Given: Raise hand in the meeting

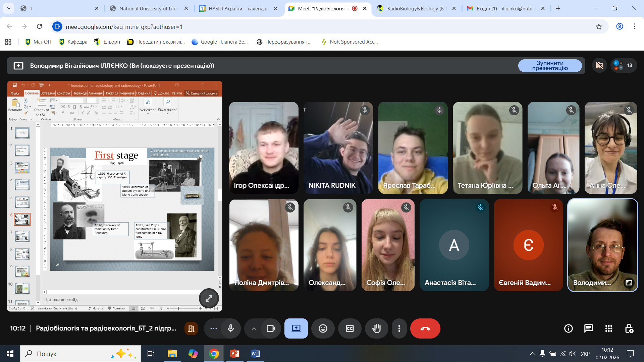Looking at the screenshot, I should pyautogui.click(x=376, y=328).
